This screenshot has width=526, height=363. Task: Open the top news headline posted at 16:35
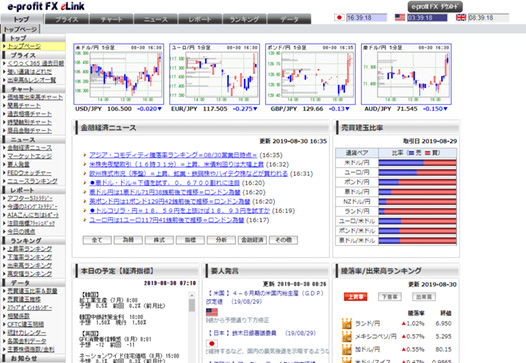click(173, 155)
